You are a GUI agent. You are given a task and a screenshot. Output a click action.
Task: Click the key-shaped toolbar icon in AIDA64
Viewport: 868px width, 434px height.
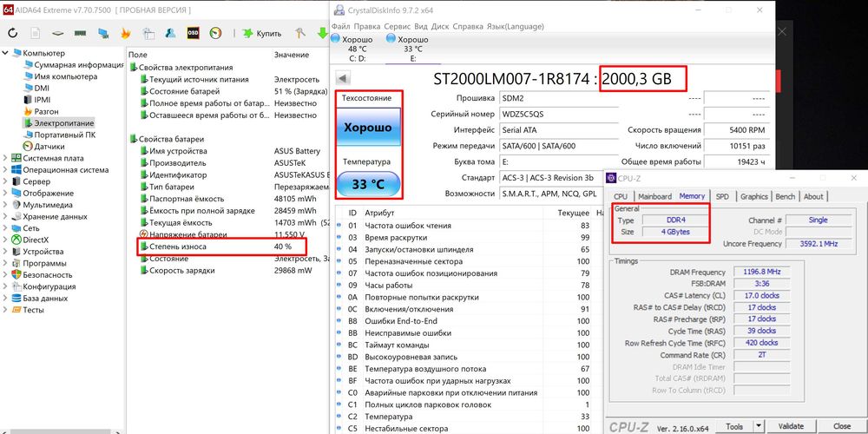(300, 33)
